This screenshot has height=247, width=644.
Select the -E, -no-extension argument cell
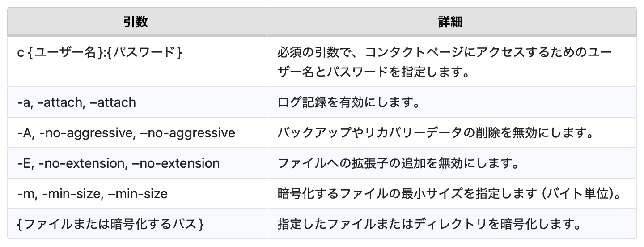(119, 163)
